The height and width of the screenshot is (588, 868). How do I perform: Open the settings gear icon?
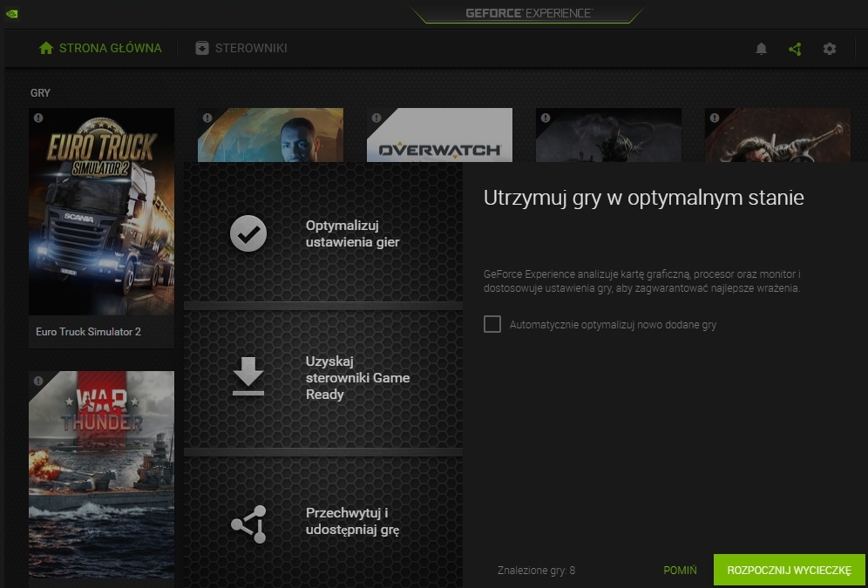click(830, 49)
